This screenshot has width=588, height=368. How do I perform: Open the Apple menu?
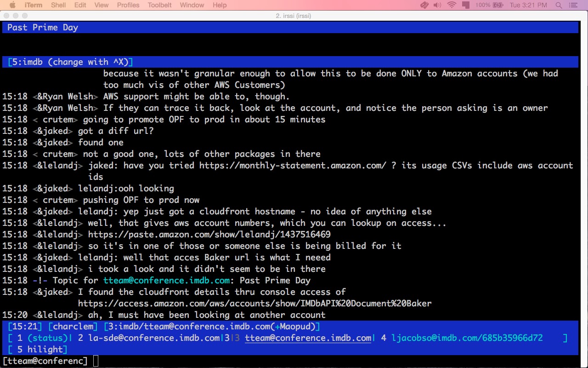pyautogui.click(x=12, y=5)
